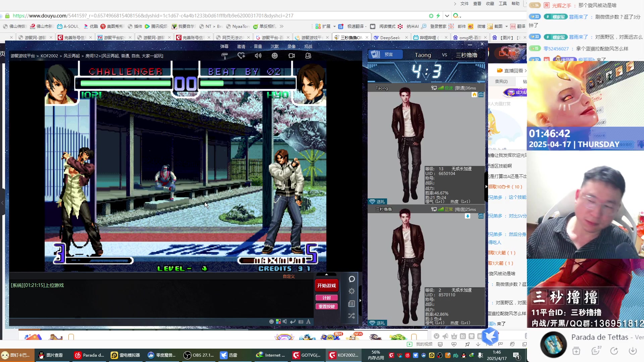Click 开始游戏 start game button

pyautogui.click(x=326, y=286)
